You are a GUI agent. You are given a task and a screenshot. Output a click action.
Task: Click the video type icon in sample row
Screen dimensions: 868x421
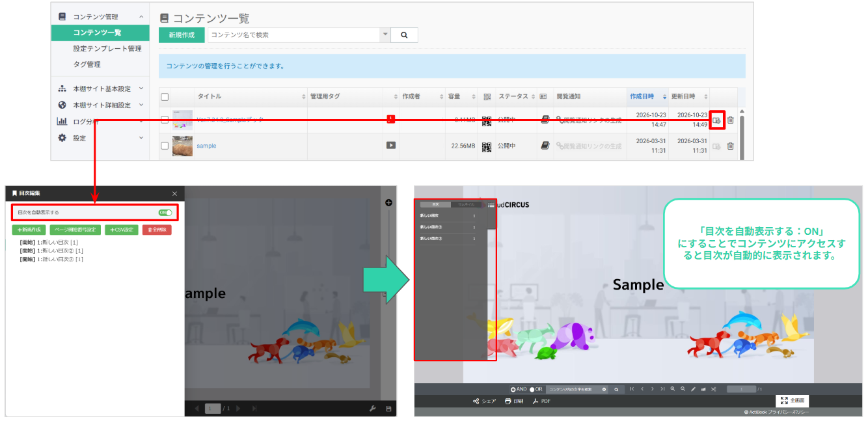pos(390,145)
